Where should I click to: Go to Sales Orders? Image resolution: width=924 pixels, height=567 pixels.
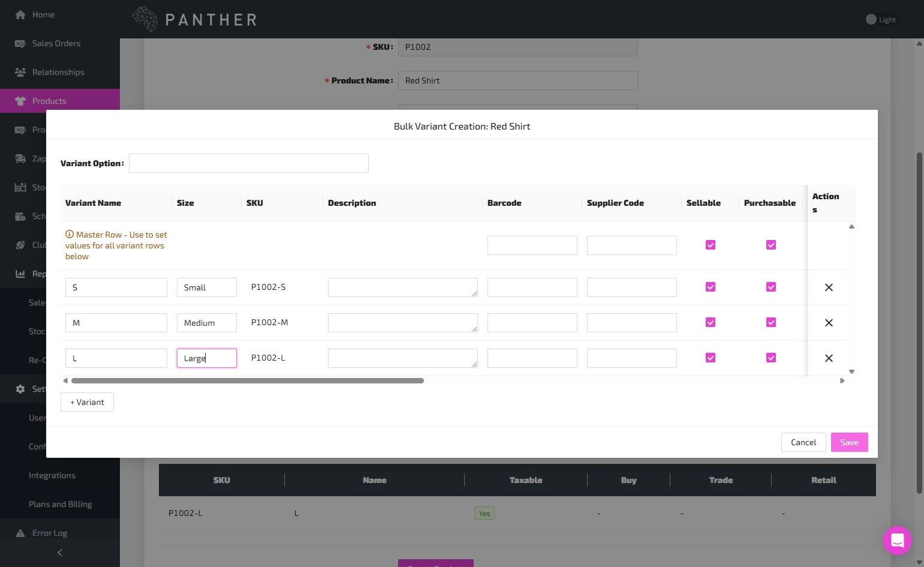[x=60, y=43]
